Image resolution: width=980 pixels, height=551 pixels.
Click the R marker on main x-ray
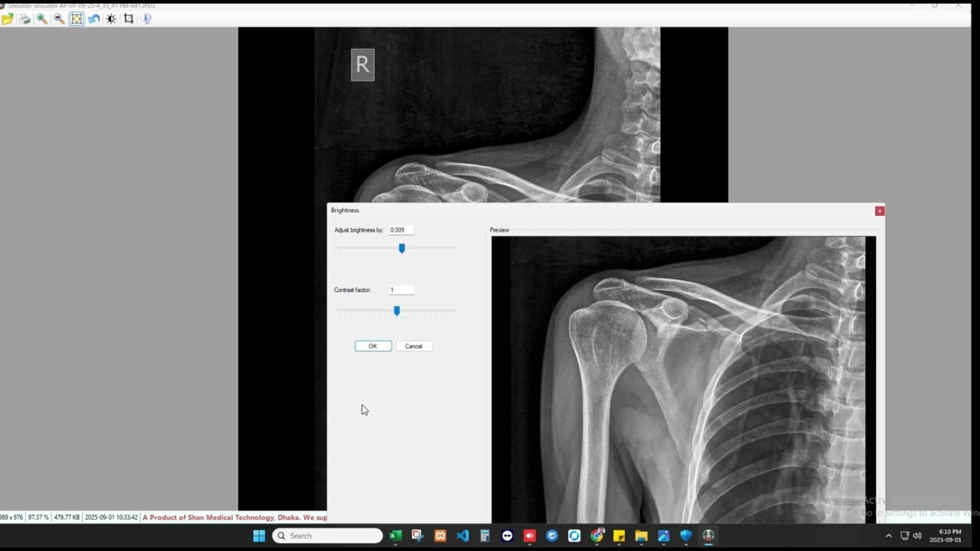(x=363, y=65)
